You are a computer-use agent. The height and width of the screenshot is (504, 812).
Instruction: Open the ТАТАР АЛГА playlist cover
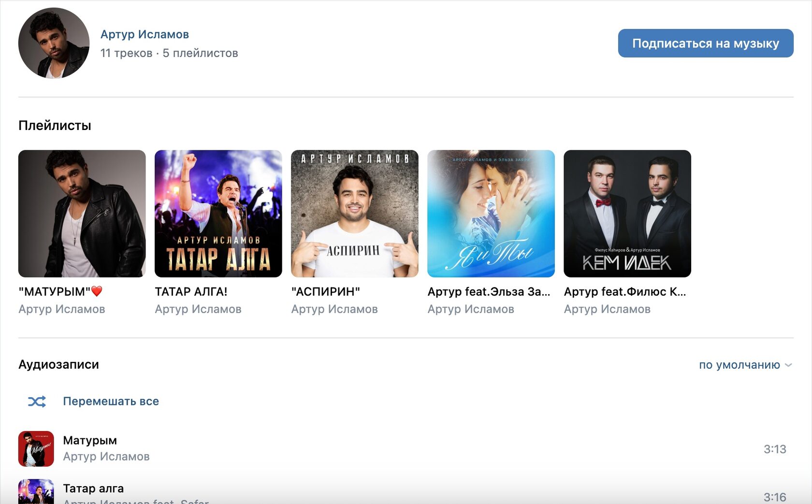tap(218, 214)
